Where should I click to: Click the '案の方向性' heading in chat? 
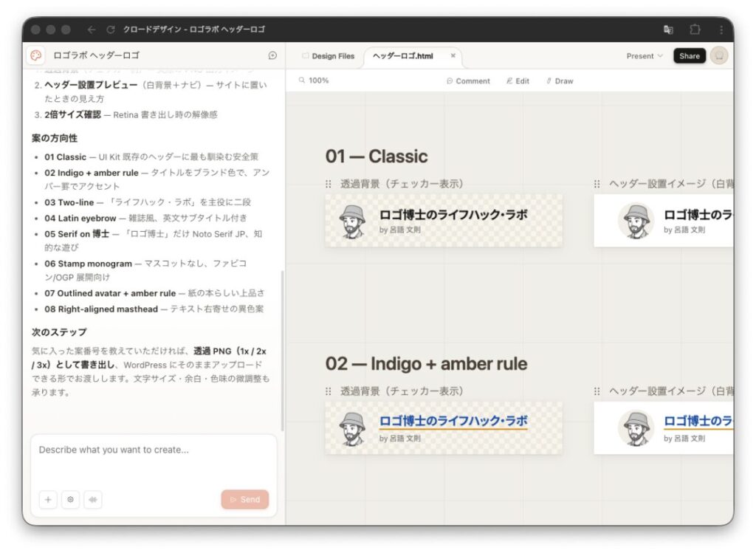tap(55, 138)
